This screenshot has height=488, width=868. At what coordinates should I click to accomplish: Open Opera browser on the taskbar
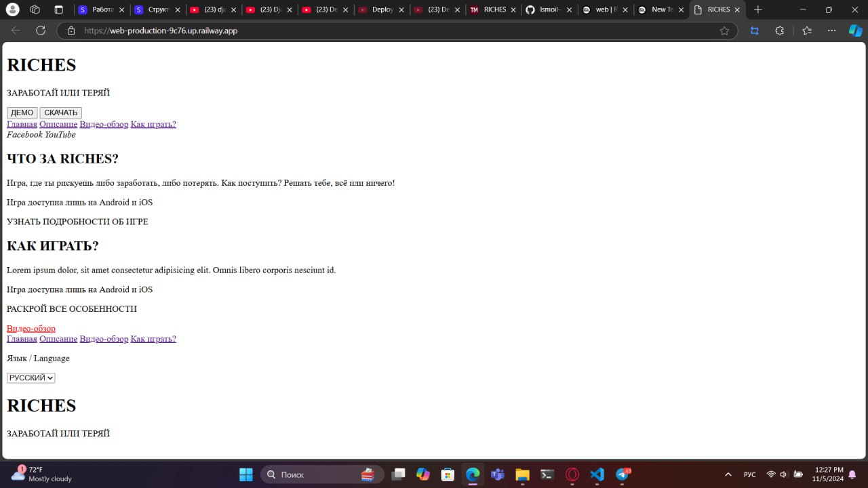[572, 474]
